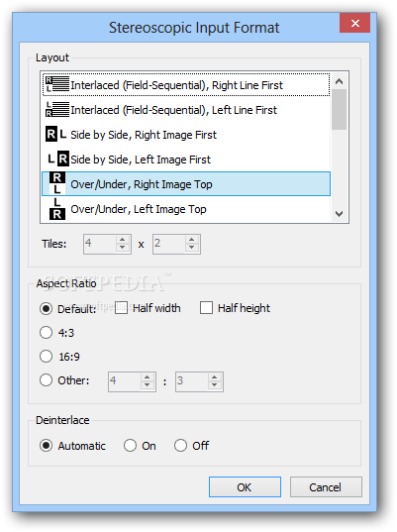Close the Stereoscopic Input Format dialog
The height and width of the screenshot is (532, 397).
coord(355,23)
